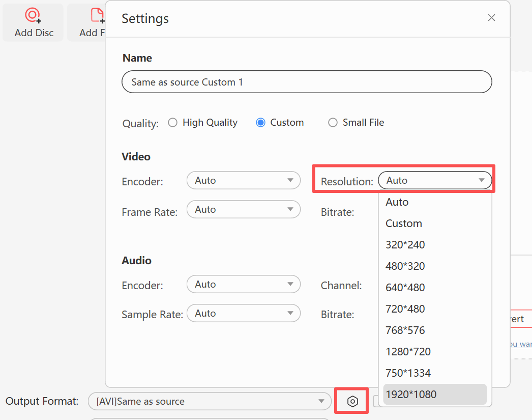Screen dimensions: 532x420
Task: Choose 320*240 resolution
Action: [435, 245]
